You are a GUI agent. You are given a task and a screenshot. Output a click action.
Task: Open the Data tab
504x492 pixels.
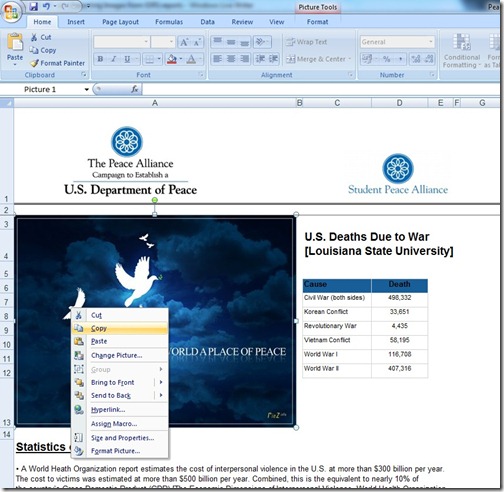[207, 22]
